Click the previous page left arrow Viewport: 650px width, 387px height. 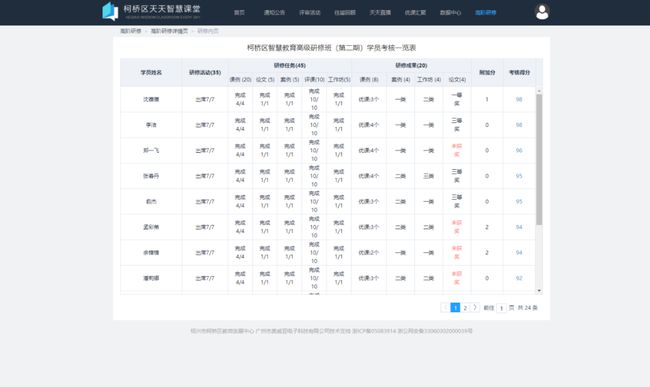pos(445,307)
